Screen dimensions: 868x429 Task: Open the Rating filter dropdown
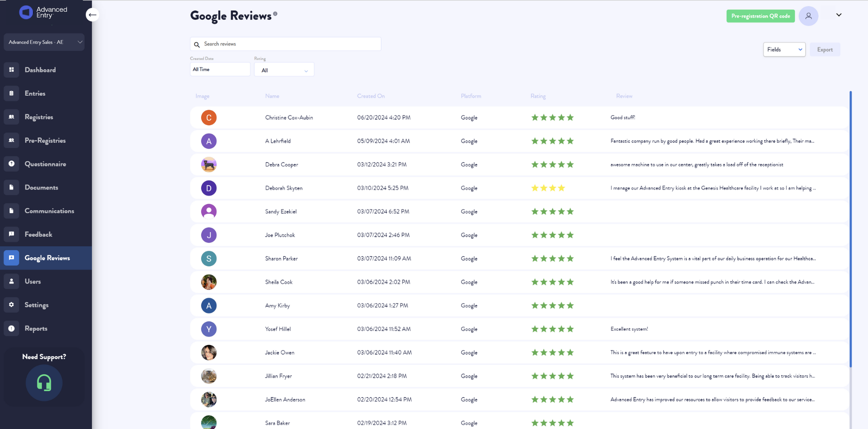[284, 70]
